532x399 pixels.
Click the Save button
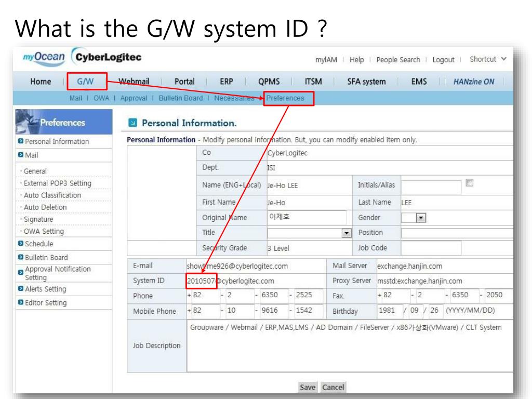(x=308, y=387)
